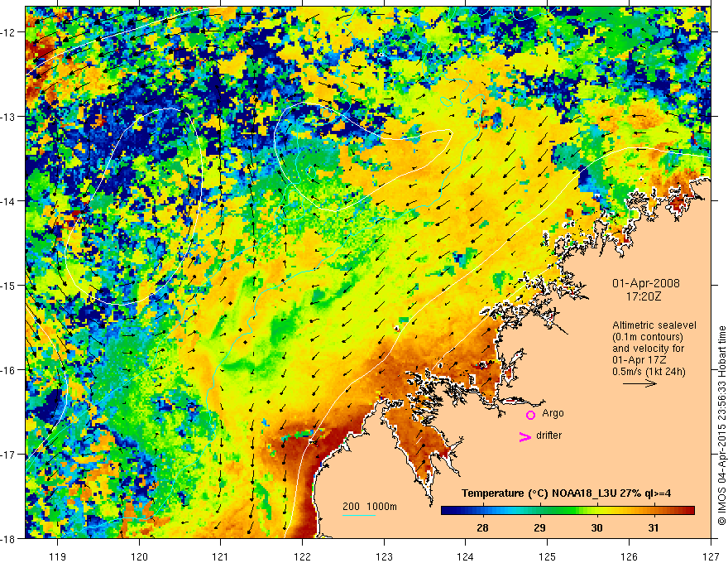Click the 'and velocity for' text line
The width and height of the screenshot is (728, 563).
(x=648, y=349)
